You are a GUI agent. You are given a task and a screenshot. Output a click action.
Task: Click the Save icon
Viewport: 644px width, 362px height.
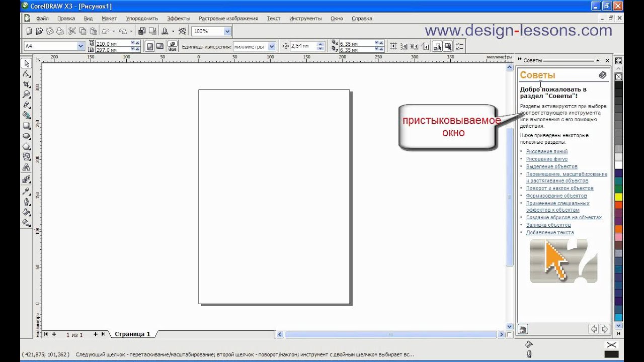tap(50, 31)
